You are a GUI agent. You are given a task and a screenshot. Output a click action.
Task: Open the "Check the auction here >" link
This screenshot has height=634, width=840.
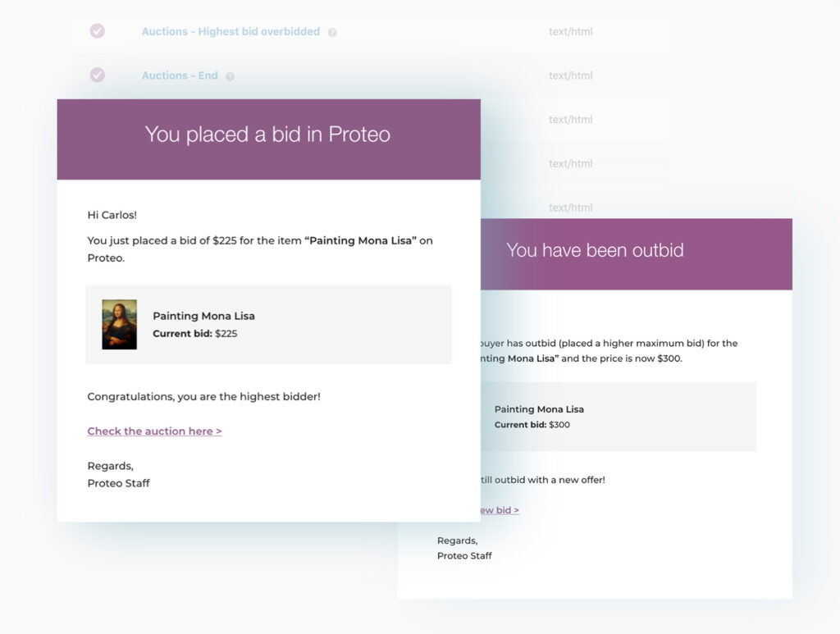point(154,431)
